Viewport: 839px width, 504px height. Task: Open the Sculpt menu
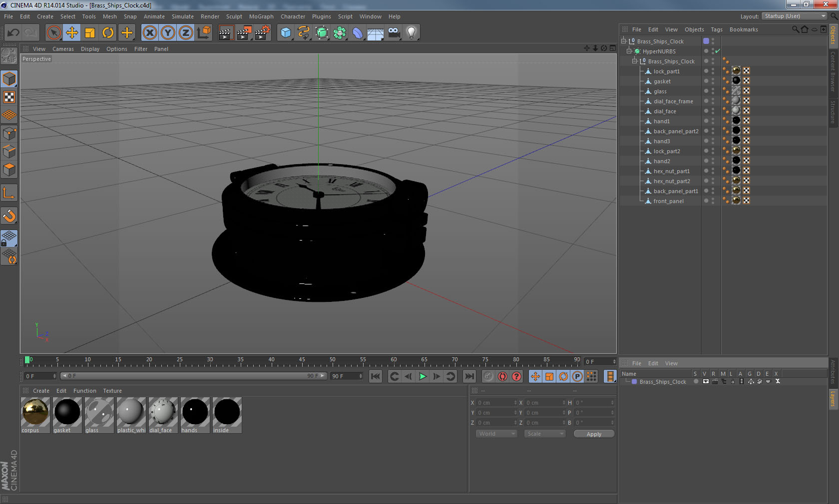point(234,16)
